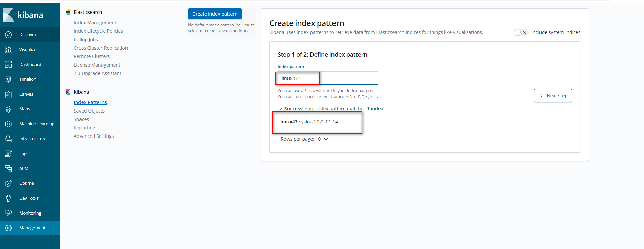The image size is (644, 249).
Task: Select Timelion label in side navigation
Action: [28, 79]
